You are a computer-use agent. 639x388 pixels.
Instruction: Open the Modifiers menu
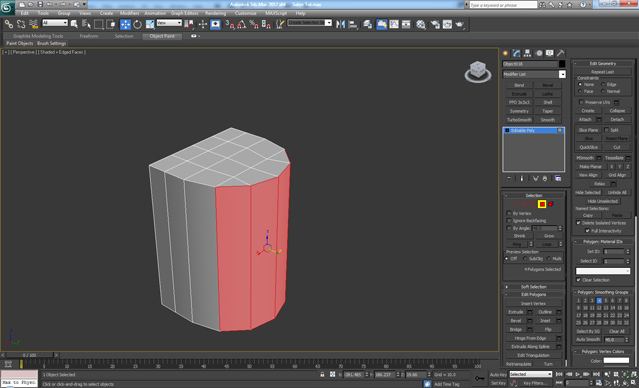click(129, 13)
